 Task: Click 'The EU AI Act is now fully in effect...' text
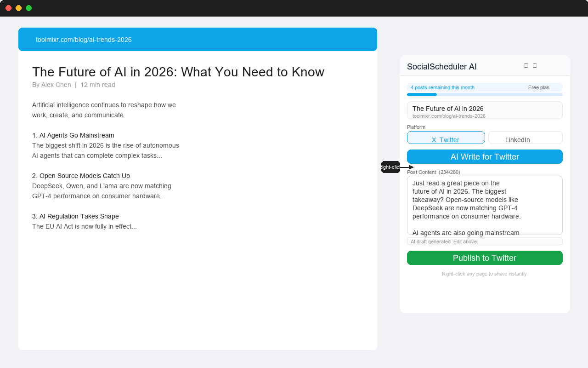85,226
